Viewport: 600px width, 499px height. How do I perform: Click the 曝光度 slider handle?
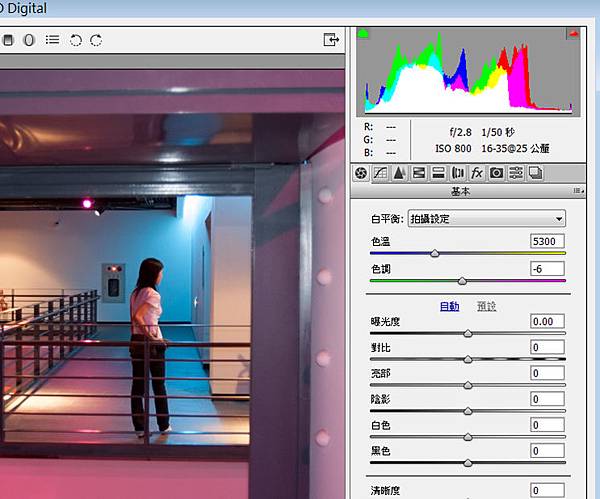point(468,334)
